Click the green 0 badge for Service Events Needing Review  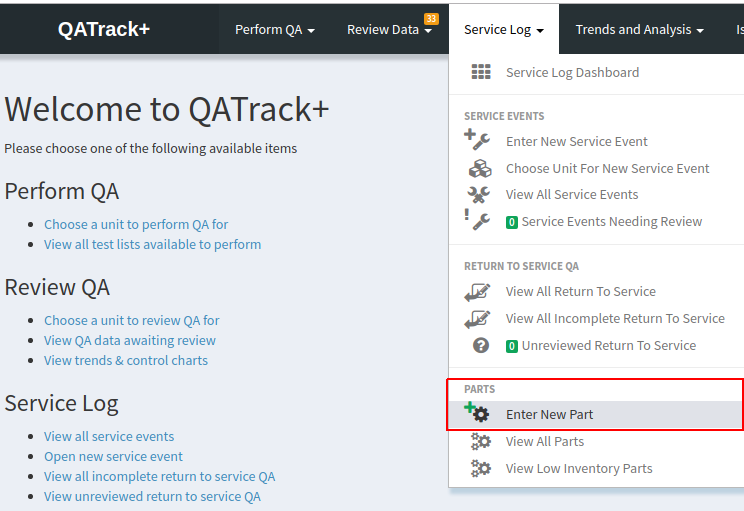point(512,222)
